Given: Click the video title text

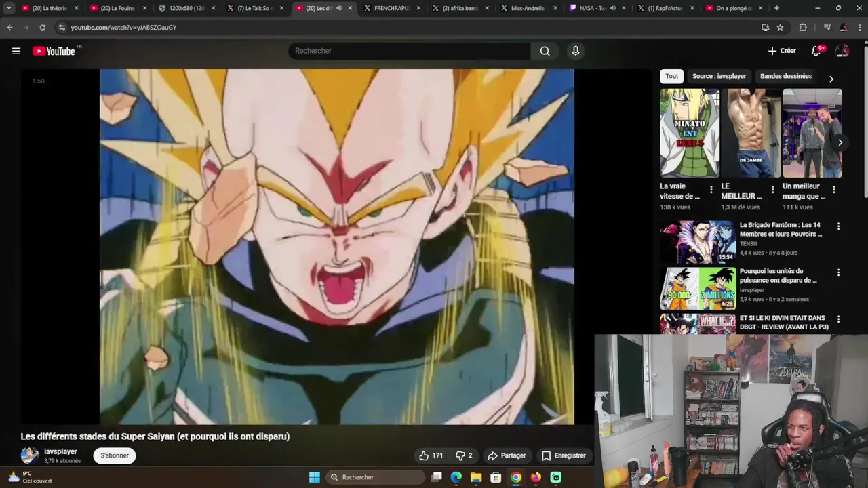Looking at the screenshot, I should (155, 436).
